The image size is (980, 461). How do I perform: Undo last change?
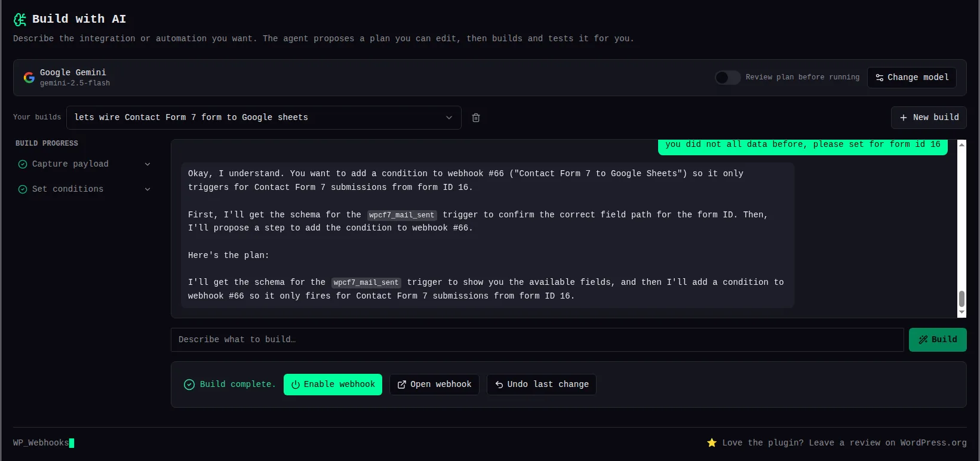click(542, 385)
